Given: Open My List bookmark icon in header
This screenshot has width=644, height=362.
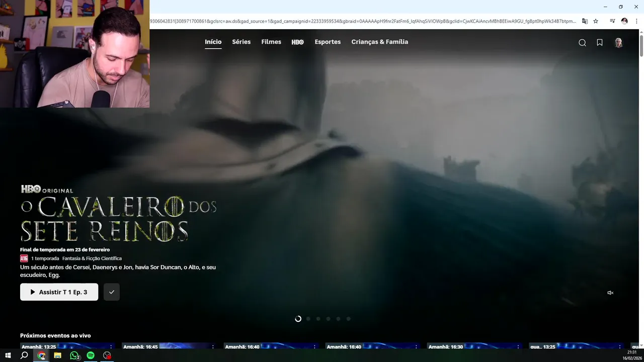Looking at the screenshot, I should [x=600, y=43].
